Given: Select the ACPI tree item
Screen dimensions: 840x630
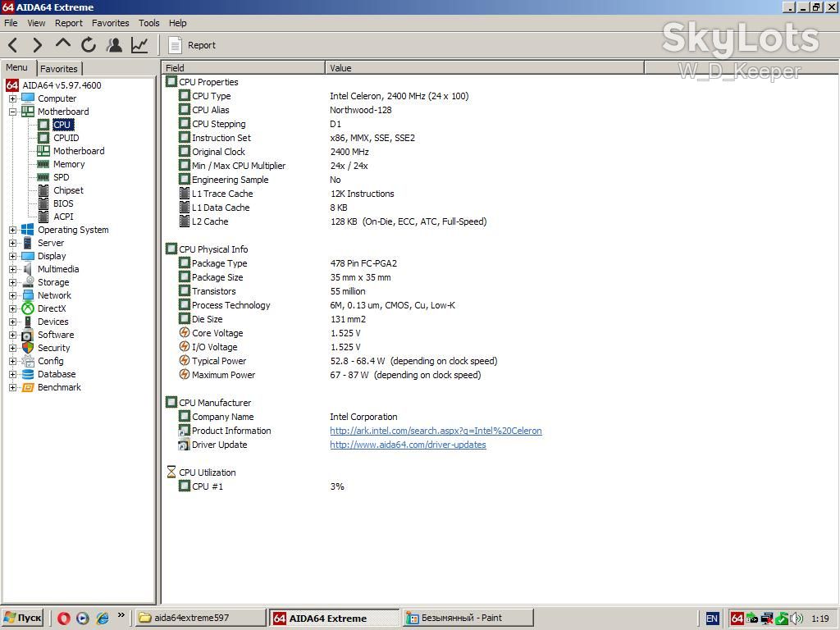Looking at the screenshot, I should [x=63, y=217].
